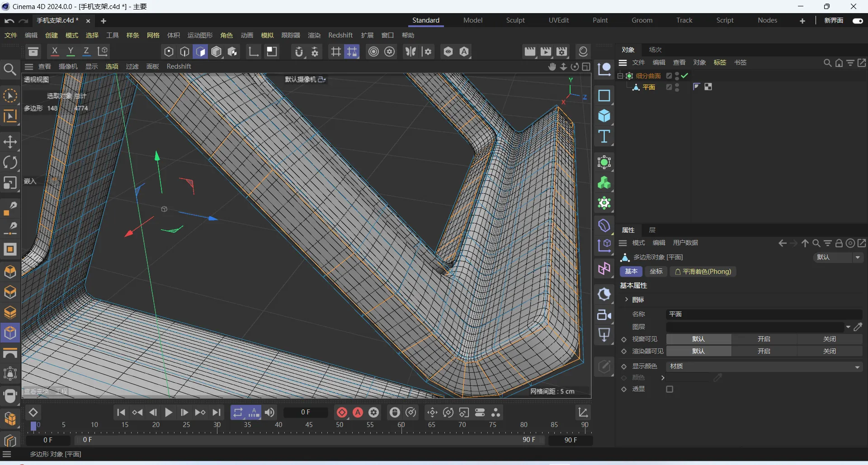
Task: Switch to the Sculpt layout tab
Action: pos(515,20)
